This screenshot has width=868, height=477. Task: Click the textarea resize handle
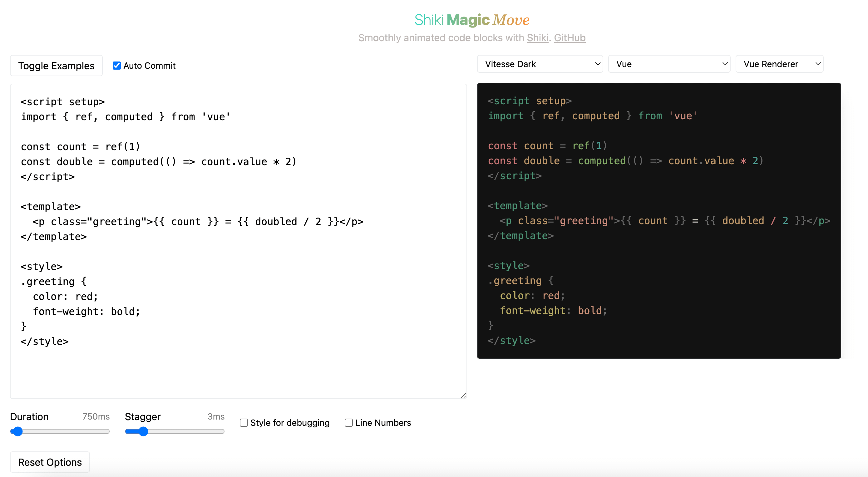point(464,396)
